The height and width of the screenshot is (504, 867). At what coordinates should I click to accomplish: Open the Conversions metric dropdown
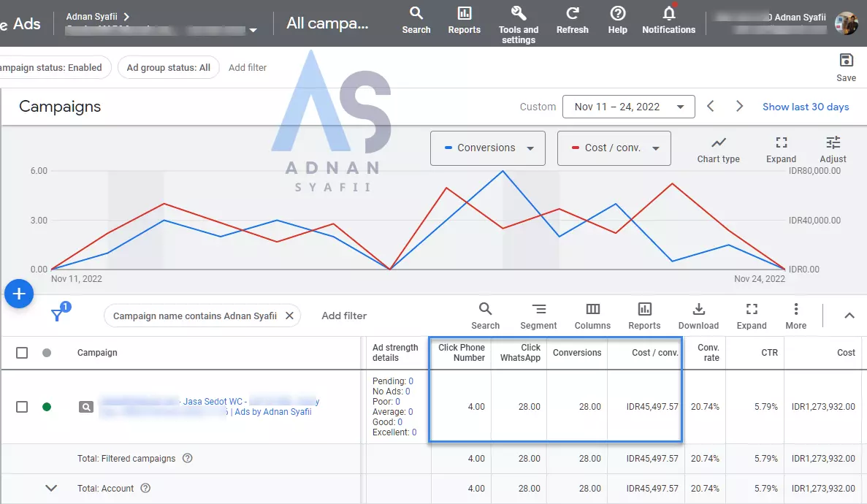point(487,148)
